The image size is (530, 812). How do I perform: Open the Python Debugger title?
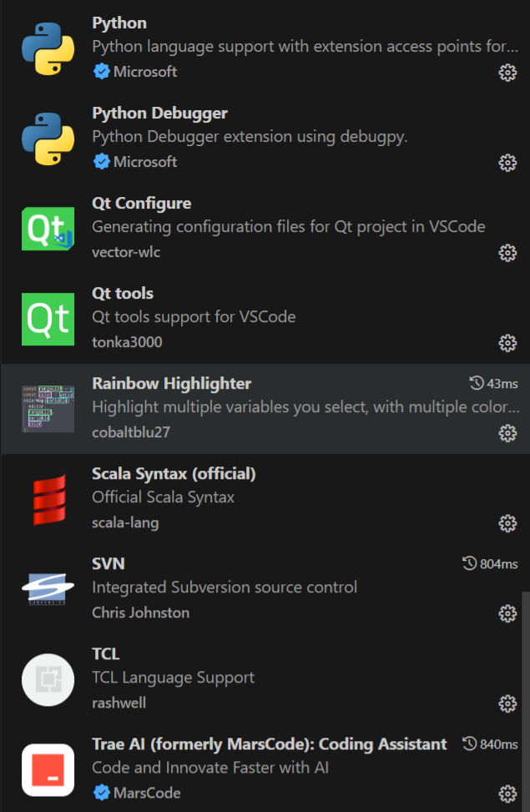pyautogui.click(x=159, y=113)
